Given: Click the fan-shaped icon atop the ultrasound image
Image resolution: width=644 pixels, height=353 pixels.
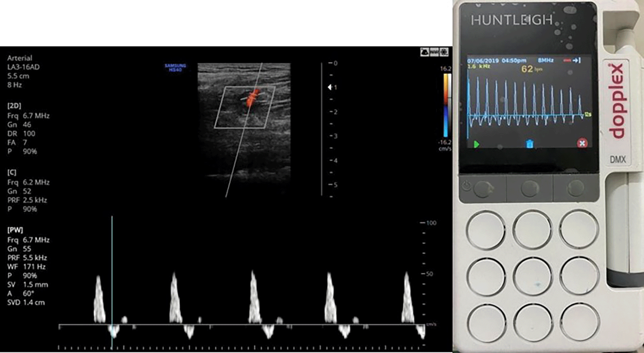Looking at the screenshot, I should (444, 52).
